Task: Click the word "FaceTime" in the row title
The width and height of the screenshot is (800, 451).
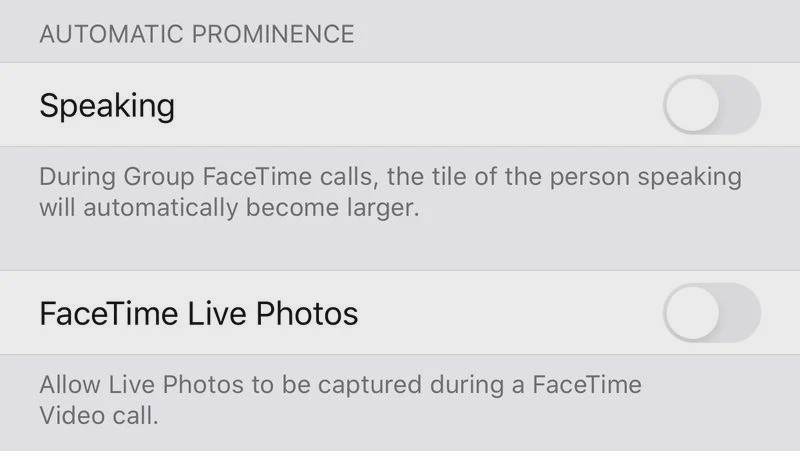Action: pos(110,313)
